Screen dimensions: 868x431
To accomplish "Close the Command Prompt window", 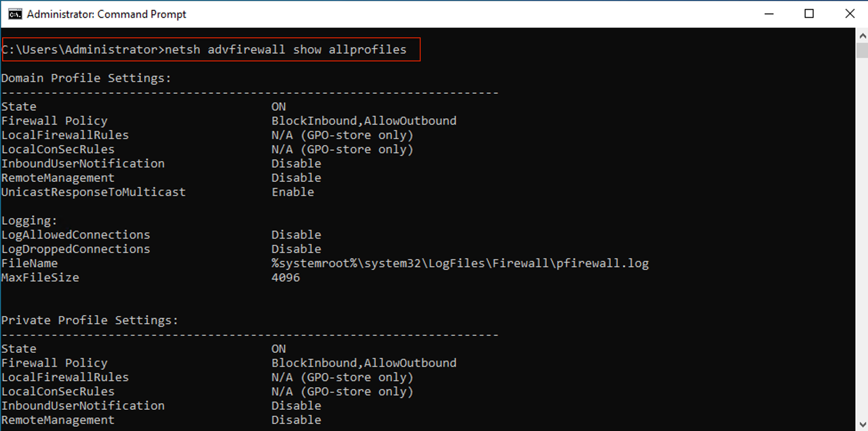I will click(x=850, y=14).
